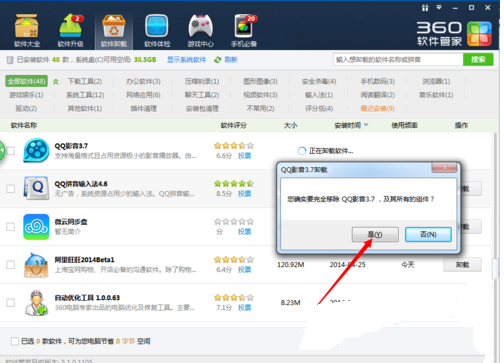The image size is (504, 363).
Task: Click 投票 vote link for QQ影音3.7
Action: coord(244,156)
